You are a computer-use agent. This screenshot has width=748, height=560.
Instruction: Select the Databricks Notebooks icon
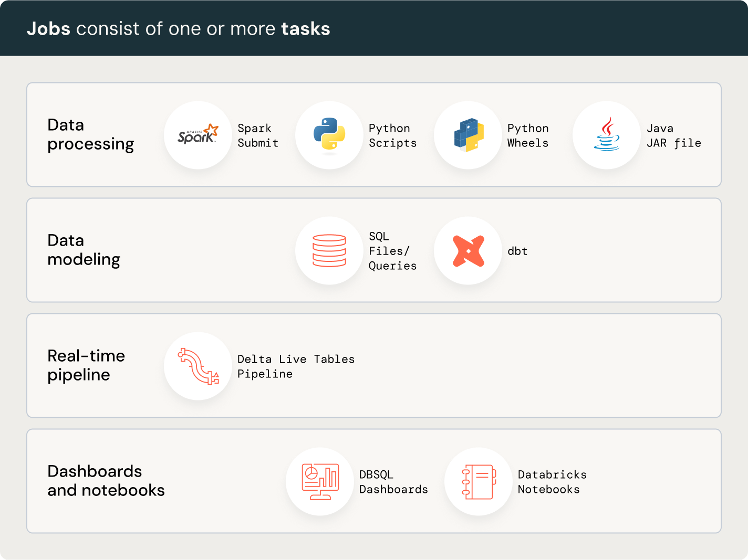pyautogui.click(x=479, y=481)
